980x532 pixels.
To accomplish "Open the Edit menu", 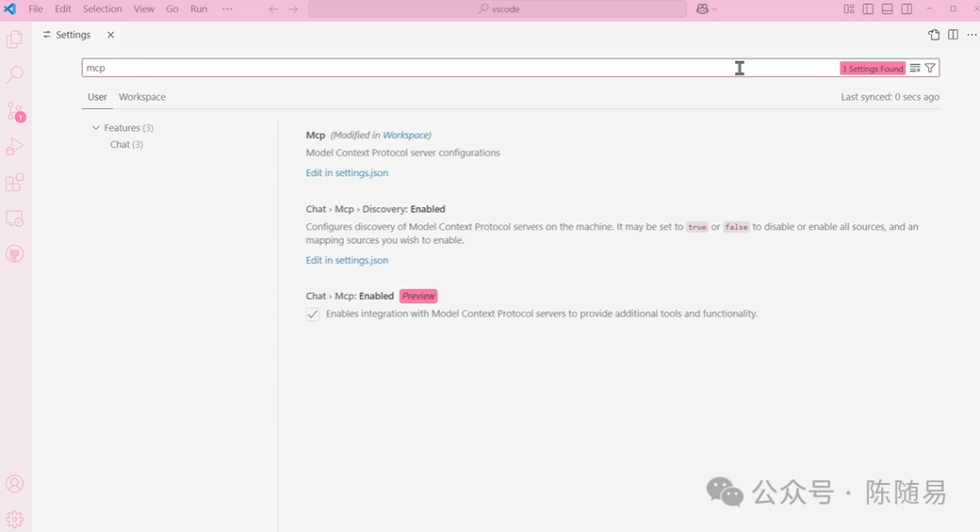I will [63, 9].
